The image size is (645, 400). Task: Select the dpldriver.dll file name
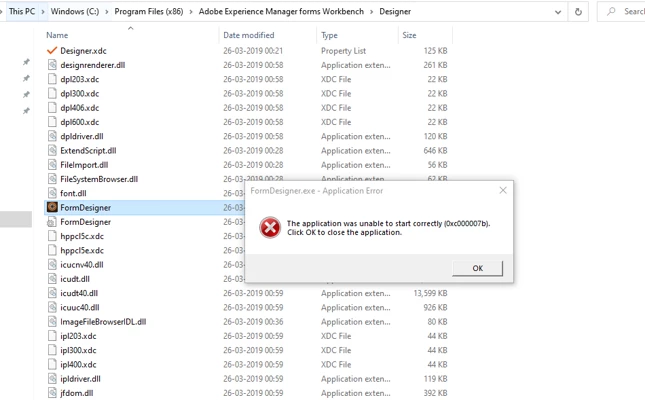pyautogui.click(x=81, y=136)
